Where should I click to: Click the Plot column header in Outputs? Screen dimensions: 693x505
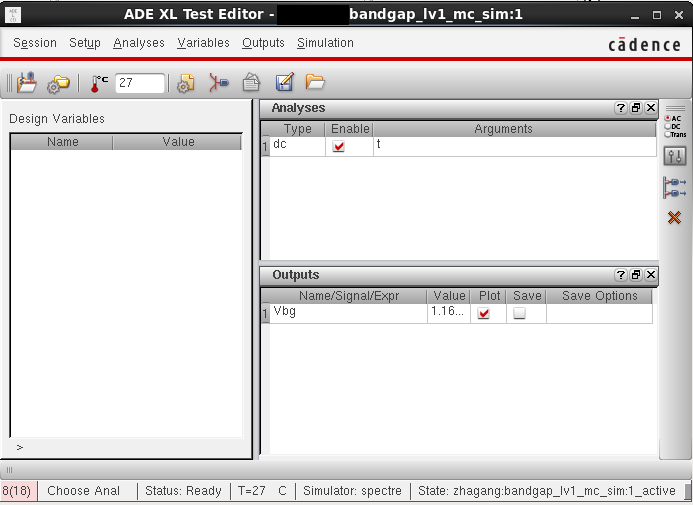click(488, 296)
